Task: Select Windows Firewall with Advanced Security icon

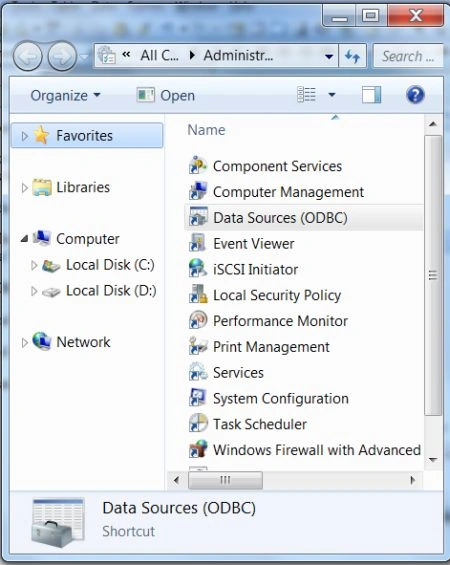Action: tap(198, 450)
